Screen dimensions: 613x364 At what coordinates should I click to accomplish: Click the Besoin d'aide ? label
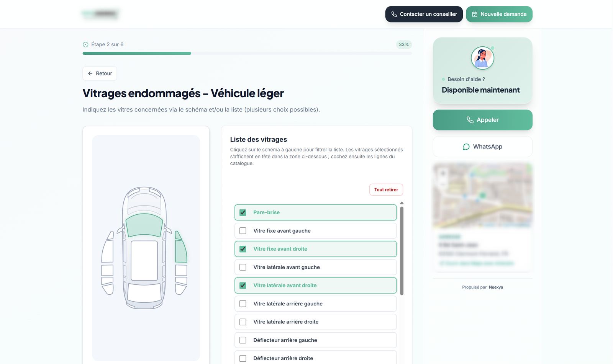point(466,79)
